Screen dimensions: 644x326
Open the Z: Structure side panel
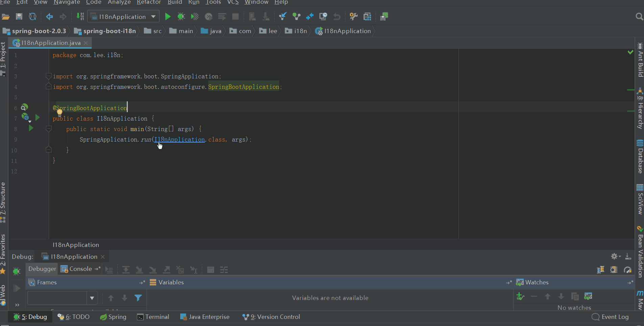[3, 203]
